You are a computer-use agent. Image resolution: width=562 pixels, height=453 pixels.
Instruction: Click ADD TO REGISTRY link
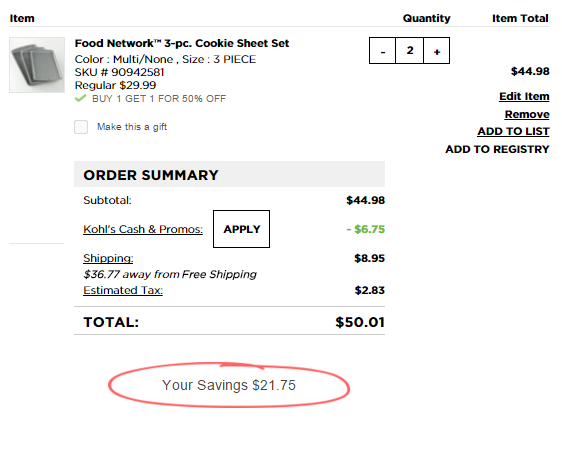coord(497,149)
